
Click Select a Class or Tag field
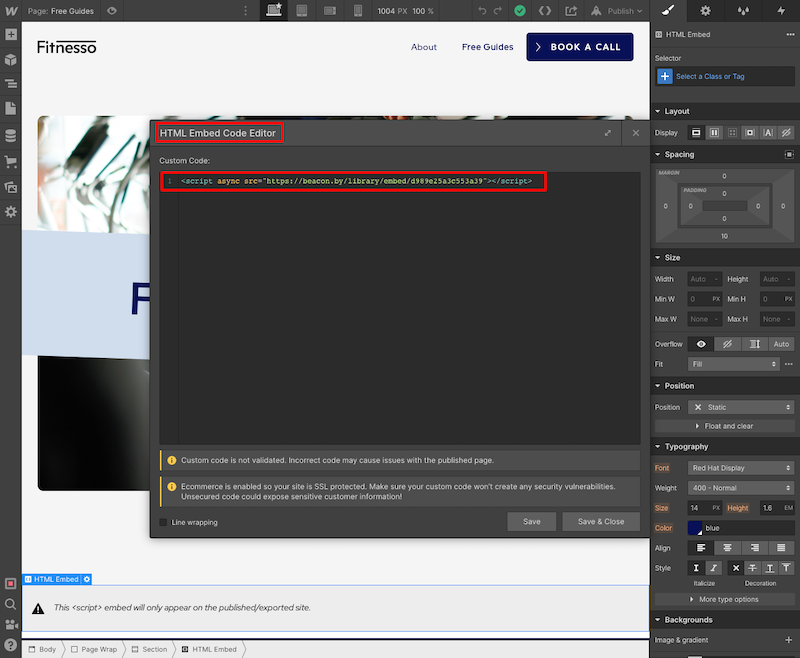click(x=725, y=77)
